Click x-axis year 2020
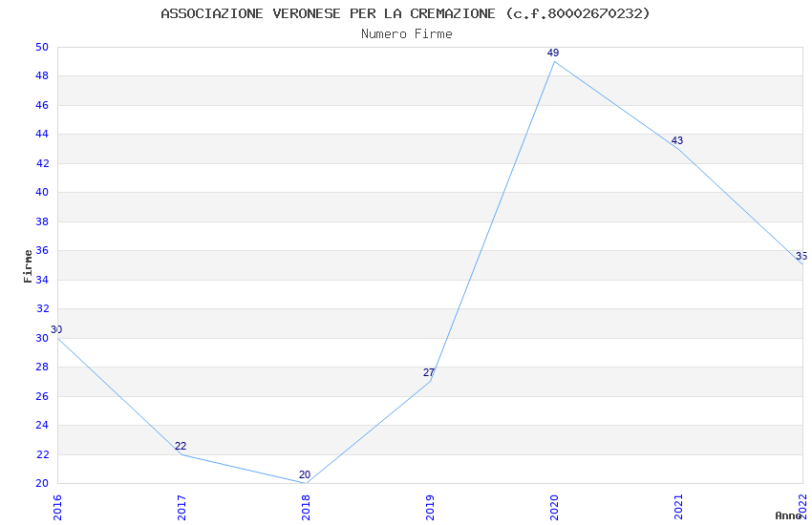812x525 pixels. 554,507
